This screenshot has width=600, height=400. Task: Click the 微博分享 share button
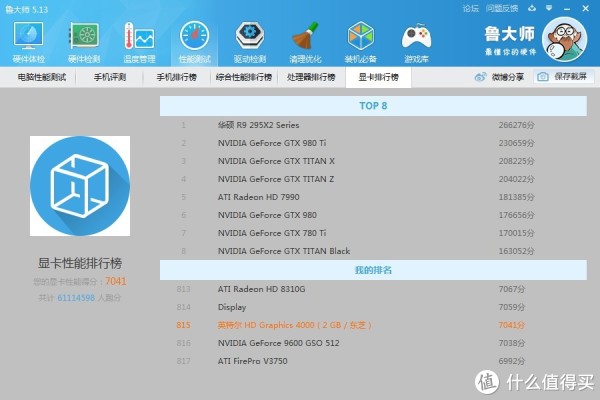499,77
